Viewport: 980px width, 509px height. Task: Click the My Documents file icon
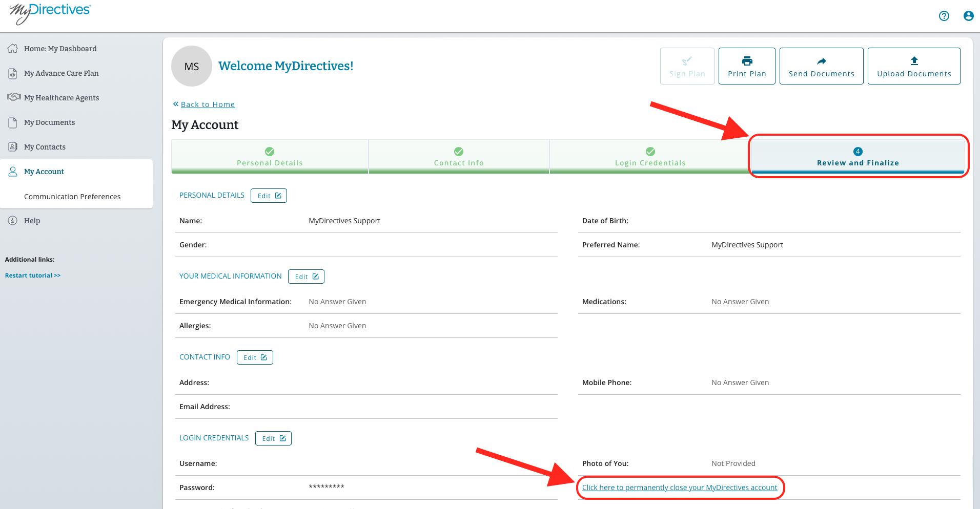[13, 122]
